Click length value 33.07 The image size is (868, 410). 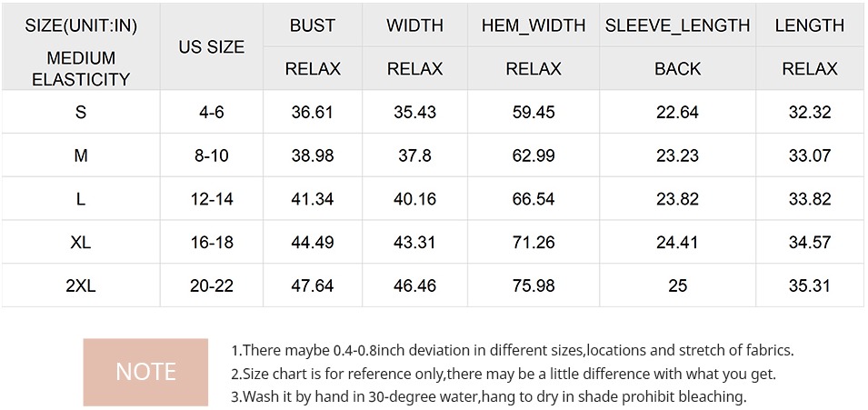pos(809,155)
